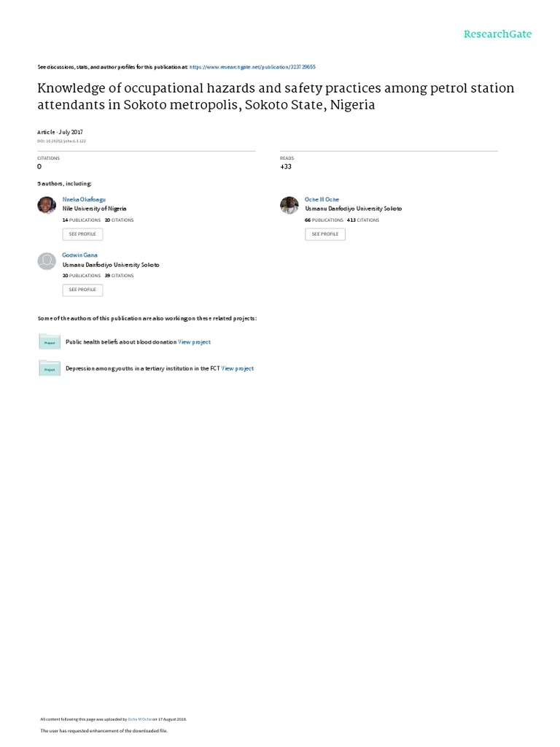Click the blood donation project folder icon
The width and height of the screenshot is (560, 747).
[50, 341]
